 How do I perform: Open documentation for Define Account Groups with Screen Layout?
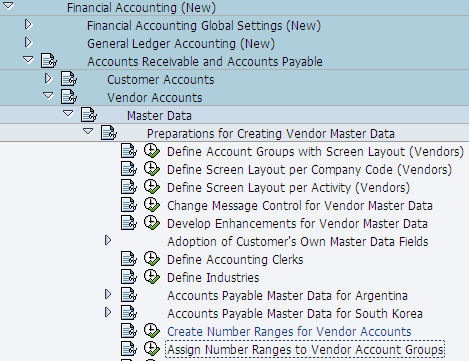tap(129, 151)
